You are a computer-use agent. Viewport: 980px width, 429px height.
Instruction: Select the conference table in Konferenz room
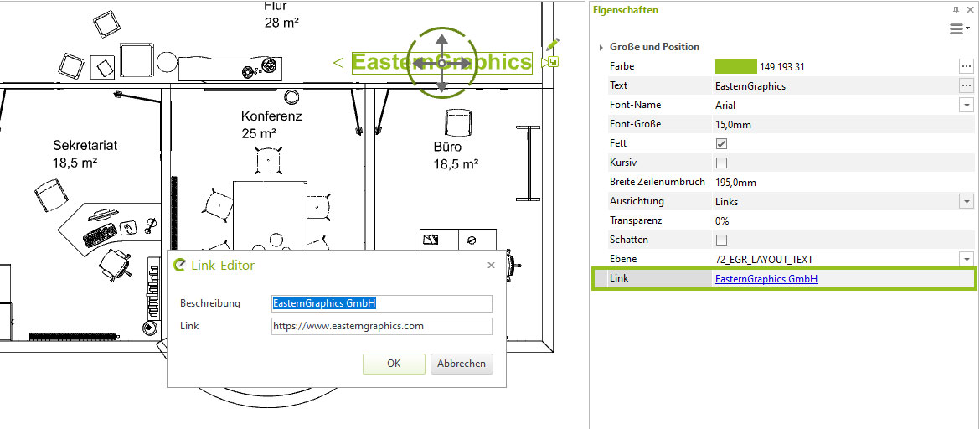coord(270,215)
